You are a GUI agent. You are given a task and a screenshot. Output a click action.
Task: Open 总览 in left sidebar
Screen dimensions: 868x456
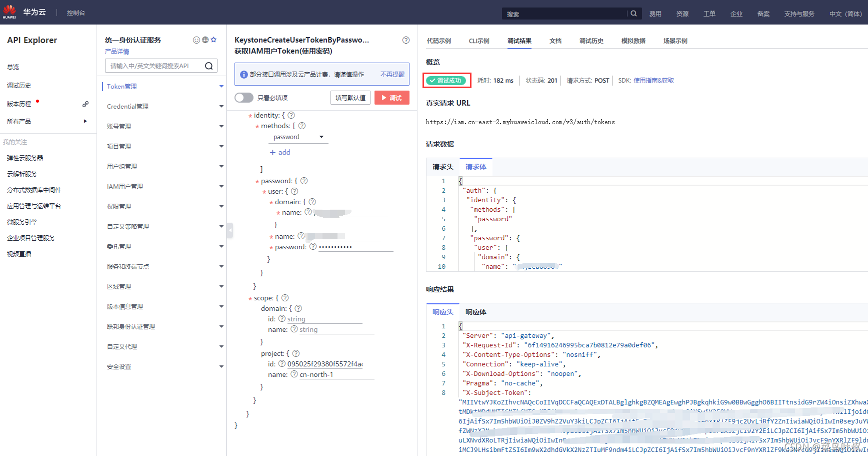click(13, 67)
